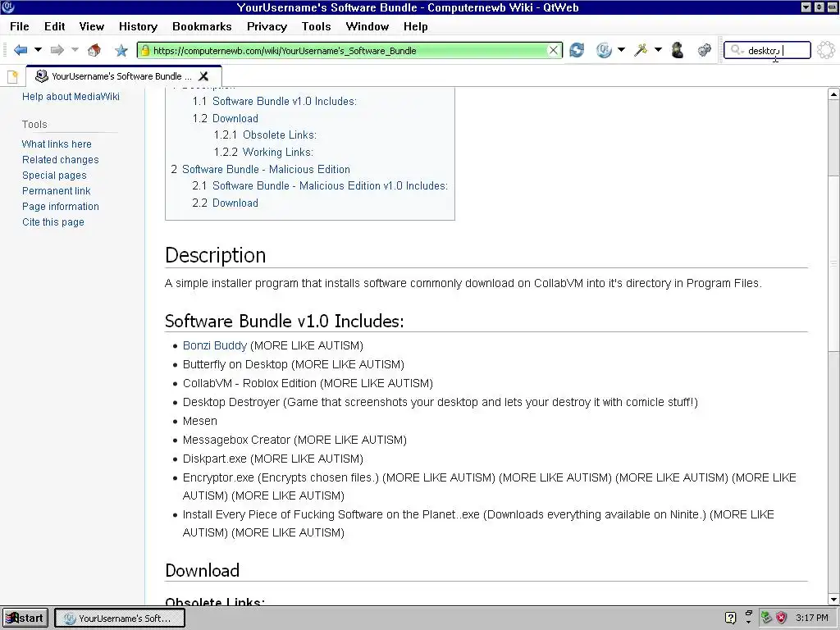Reload the page with refresh icon
Image resolution: width=840 pixels, height=630 pixels.
click(577, 50)
